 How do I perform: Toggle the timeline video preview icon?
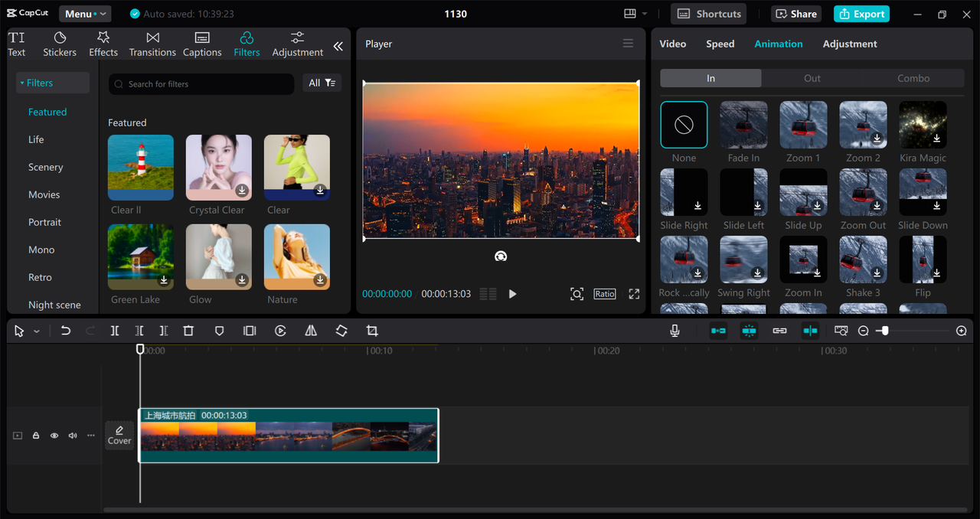coord(841,331)
